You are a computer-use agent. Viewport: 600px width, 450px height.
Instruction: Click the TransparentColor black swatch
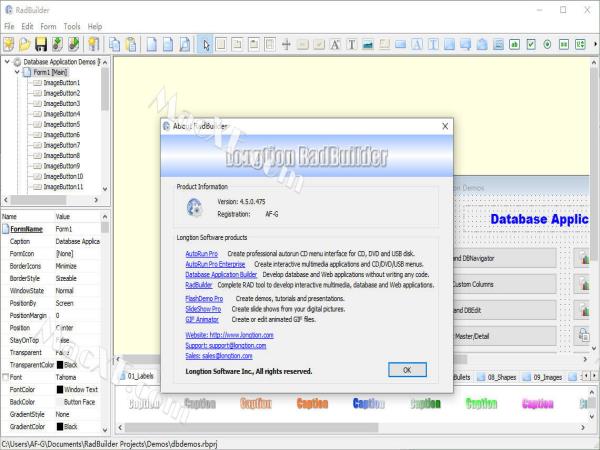(60, 365)
